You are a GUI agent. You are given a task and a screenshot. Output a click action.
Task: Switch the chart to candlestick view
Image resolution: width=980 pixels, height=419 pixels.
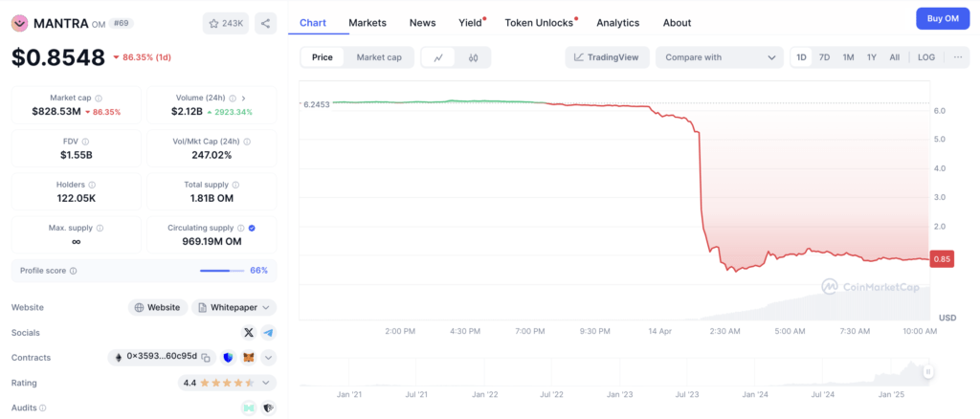tap(473, 57)
